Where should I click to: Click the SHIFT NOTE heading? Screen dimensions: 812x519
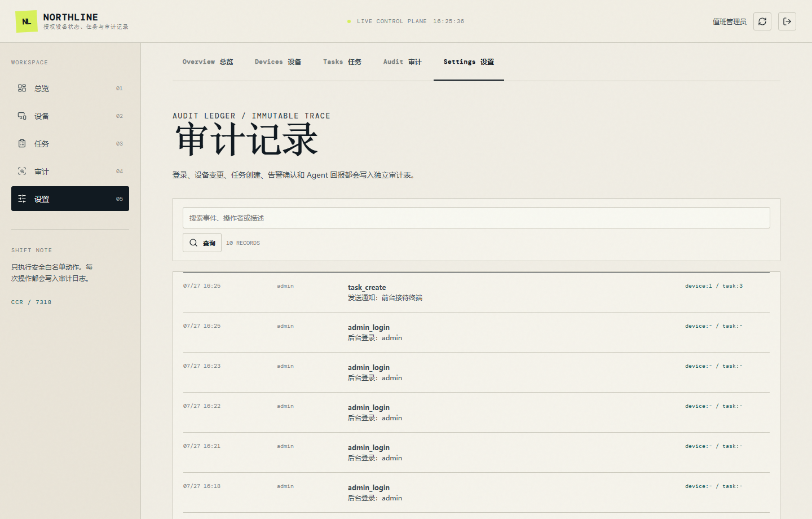coord(32,250)
